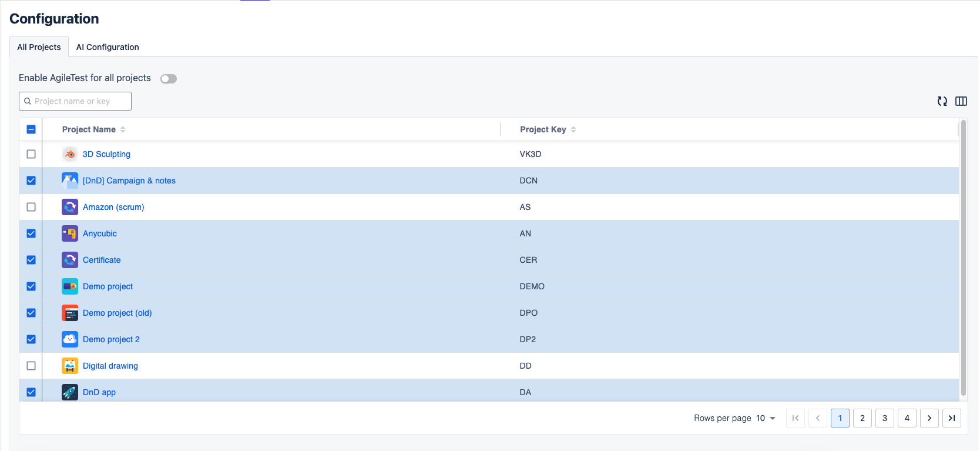
Task: Click the Digital drawing project icon
Action: coord(70,366)
